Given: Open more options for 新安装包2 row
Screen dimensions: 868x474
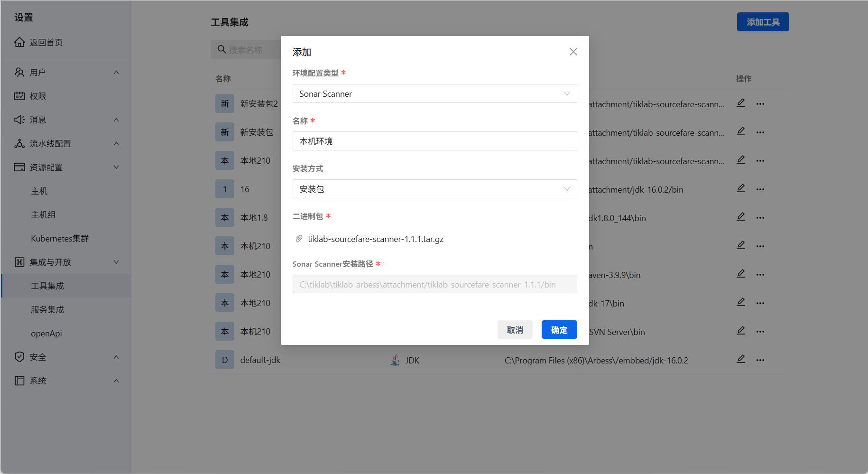Looking at the screenshot, I should [x=760, y=104].
